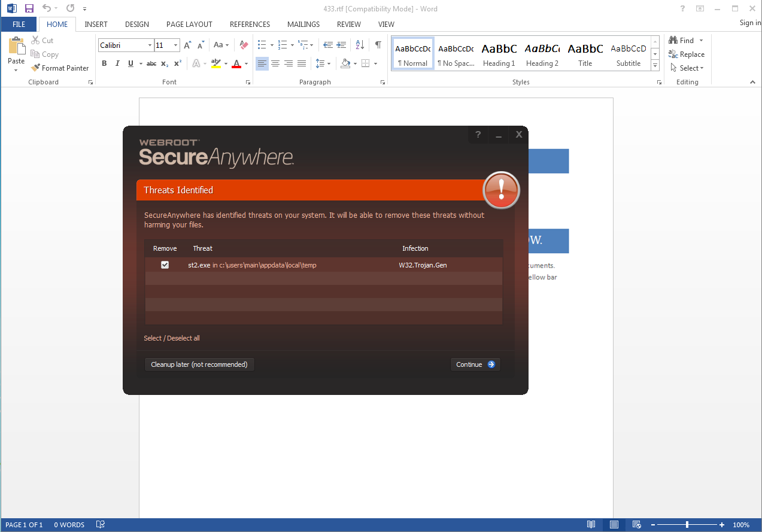This screenshot has height=532, width=762.
Task: Switch to PAGE LAYOUT tab
Action: tap(189, 25)
